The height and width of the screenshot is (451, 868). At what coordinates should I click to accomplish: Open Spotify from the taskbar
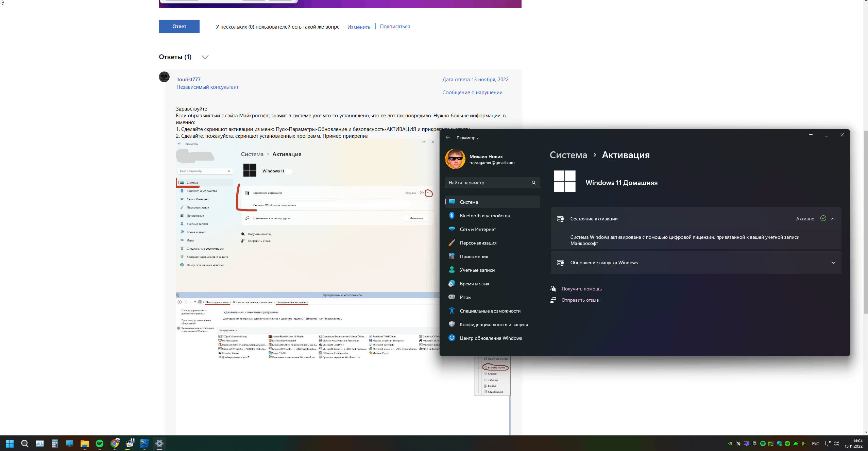[100, 444]
